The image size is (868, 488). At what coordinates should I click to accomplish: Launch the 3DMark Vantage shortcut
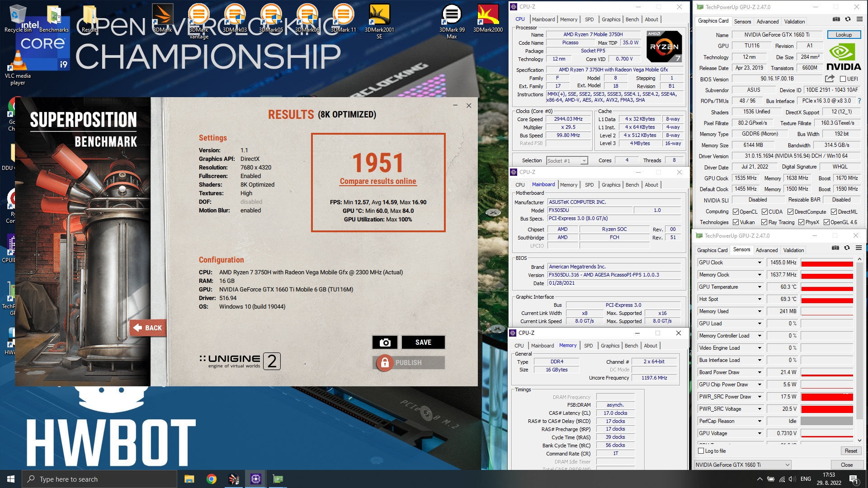coord(198,21)
